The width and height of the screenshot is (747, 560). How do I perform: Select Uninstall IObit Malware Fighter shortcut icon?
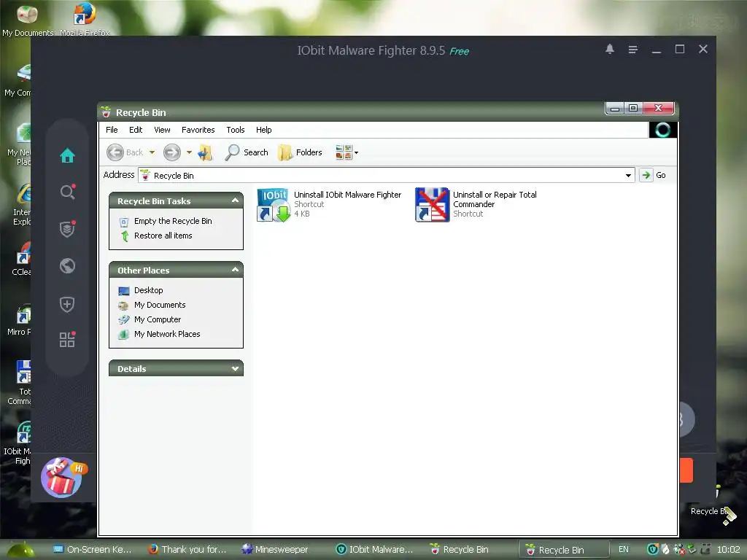tap(274, 205)
